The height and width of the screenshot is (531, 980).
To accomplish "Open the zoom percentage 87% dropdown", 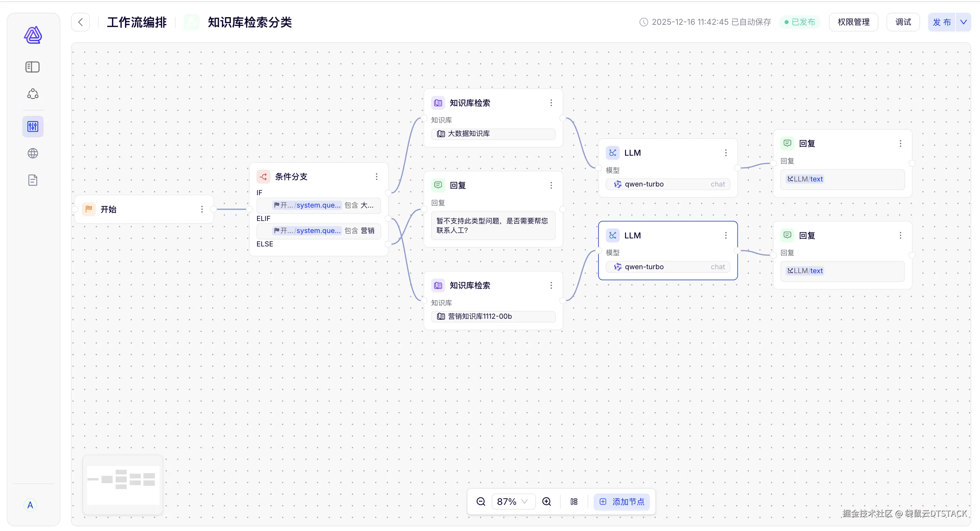I will click(513, 502).
